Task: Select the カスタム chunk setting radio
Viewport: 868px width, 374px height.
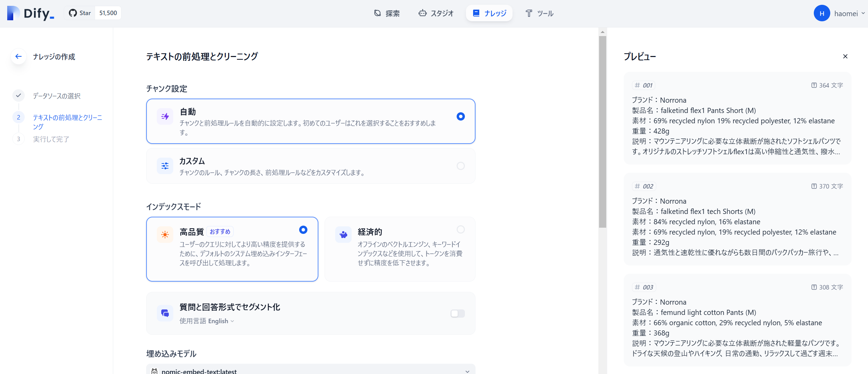Action: [460, 166]
